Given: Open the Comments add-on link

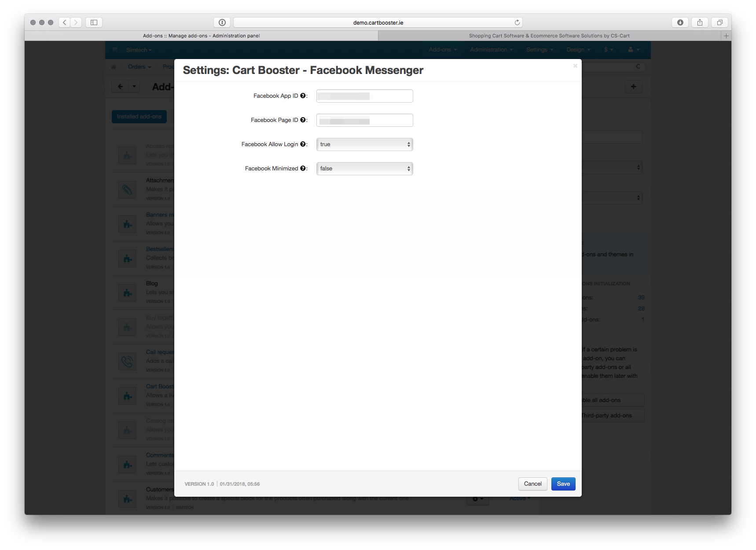Looking at the screenshot, I should coord(160,455).
